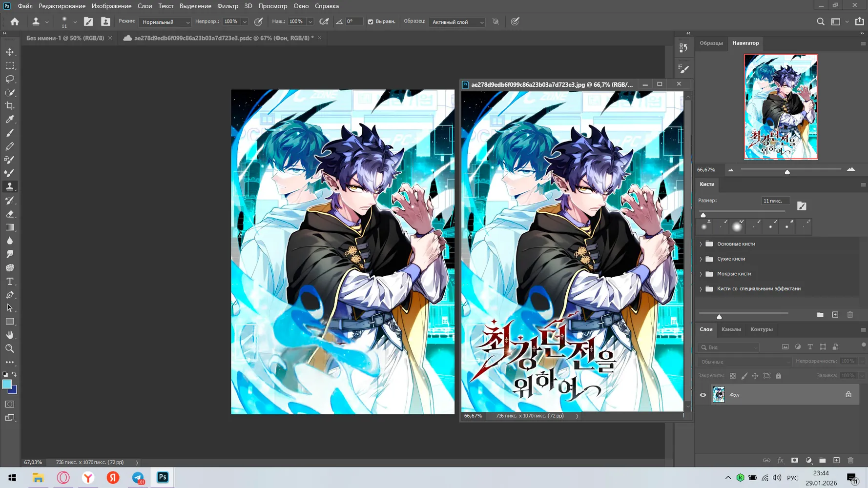Pick the Eyedropper tool
The image size is (868, 488).
[10, 119]
